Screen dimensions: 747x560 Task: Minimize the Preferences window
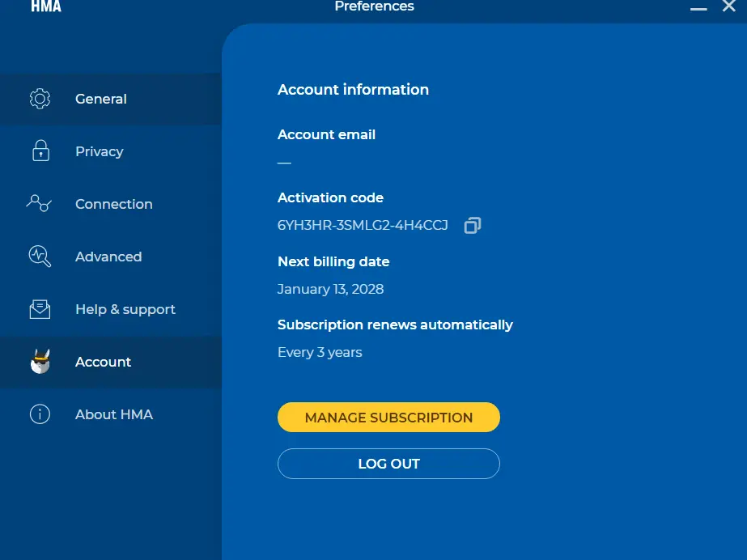coord(698,8)
